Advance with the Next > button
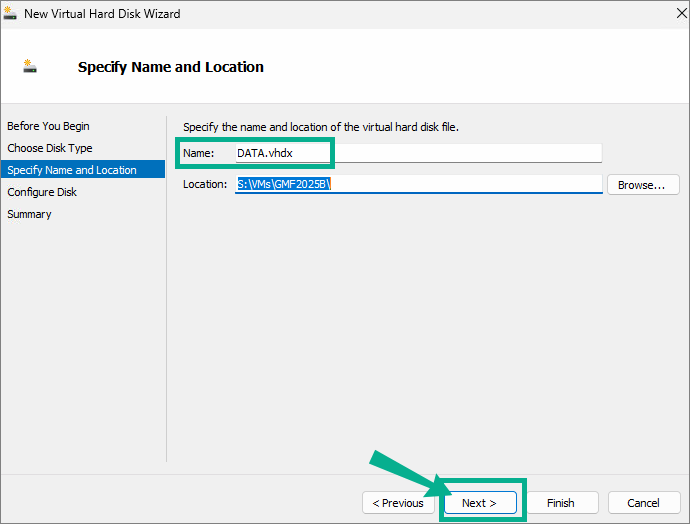The height and width of the screenshot is (524, 690). [x=480, y=502]
